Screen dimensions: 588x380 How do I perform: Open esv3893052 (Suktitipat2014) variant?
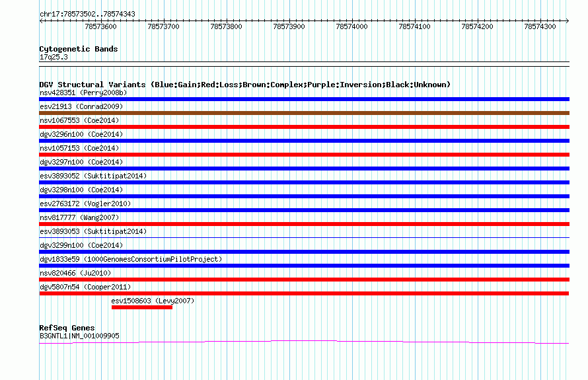pyautogui.click(x=93, y=176)
